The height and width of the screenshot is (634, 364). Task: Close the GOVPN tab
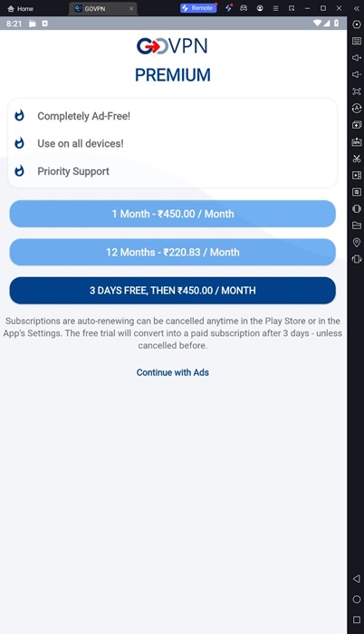tap(131, 8)
